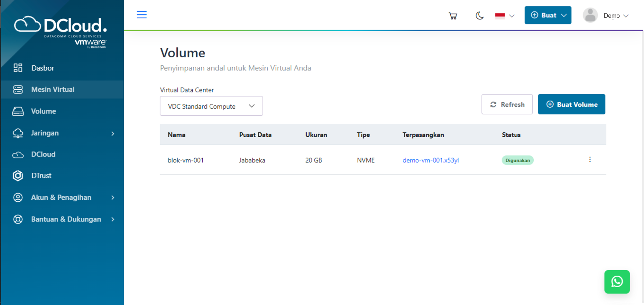Open the demo-vm-001.x53yl link
644x305 pixels.
tap(431, 160)
